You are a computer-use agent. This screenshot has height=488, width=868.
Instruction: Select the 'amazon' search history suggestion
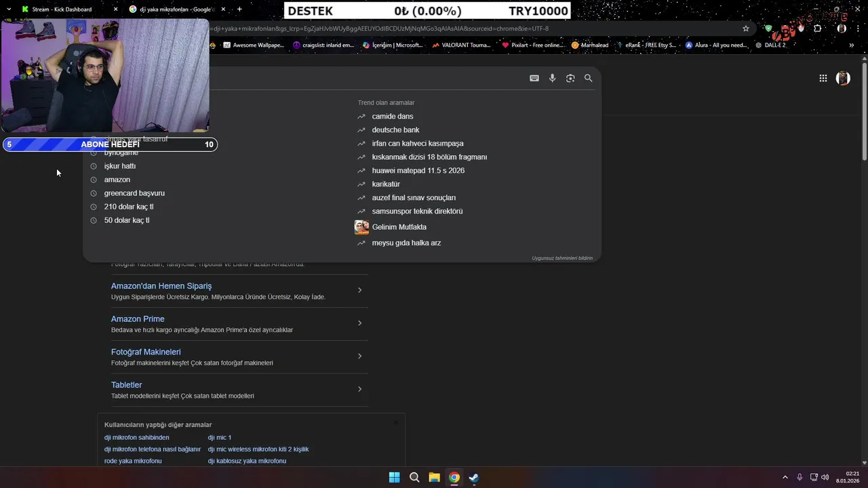117,180
